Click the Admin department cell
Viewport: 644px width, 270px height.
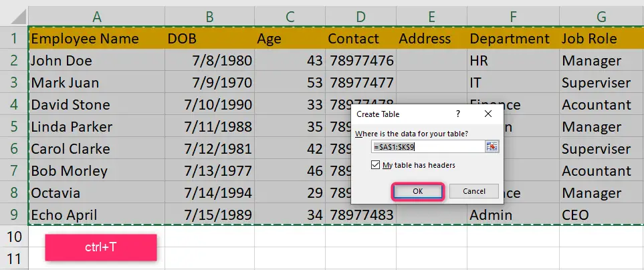point(513,215)
